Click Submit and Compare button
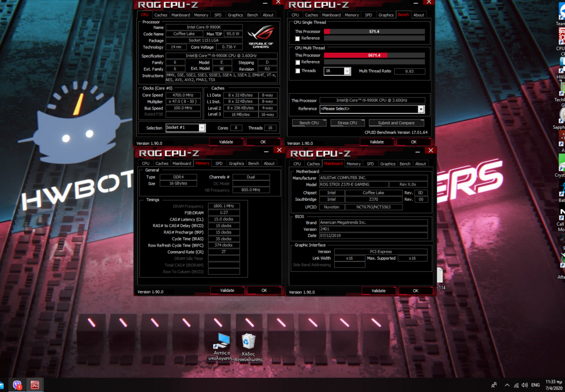 [396, 123]
